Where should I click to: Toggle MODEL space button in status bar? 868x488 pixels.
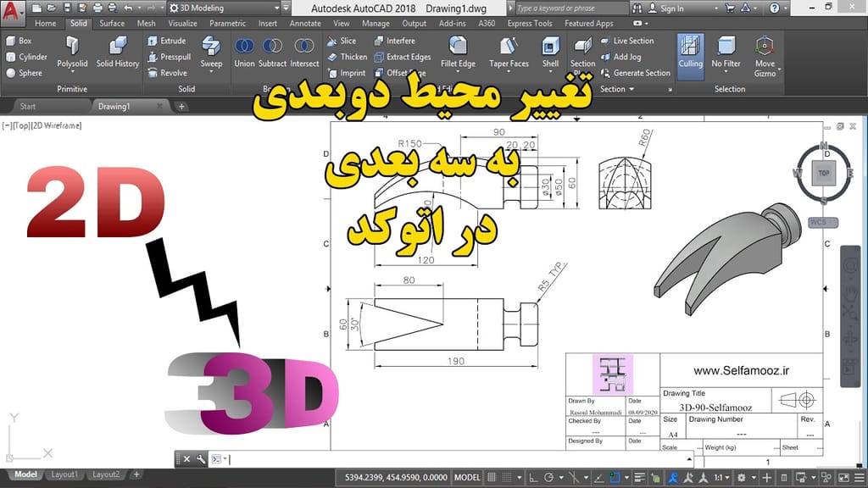[467, 478]
